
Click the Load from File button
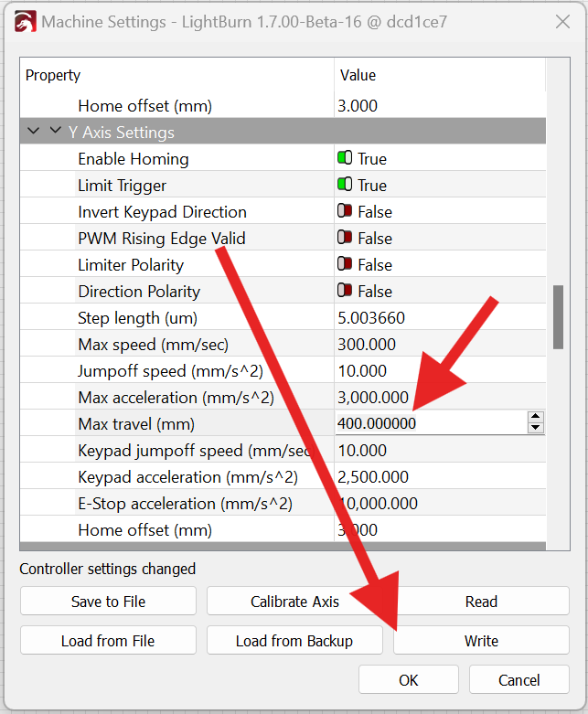tap(109, 641)
